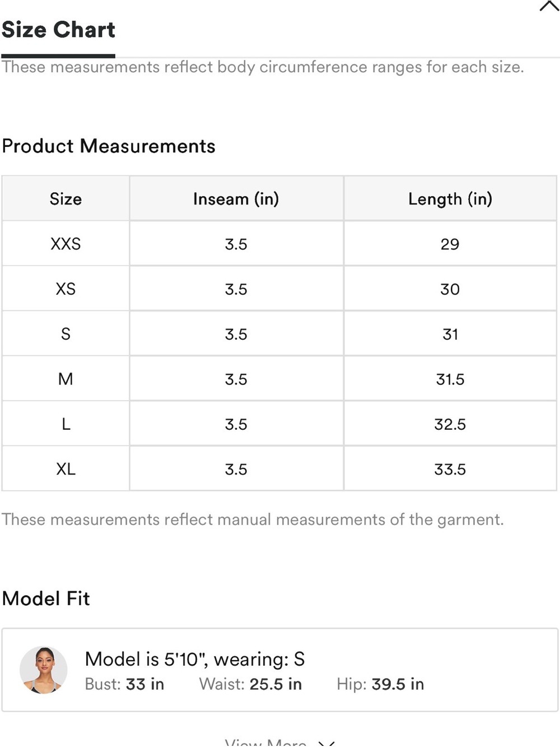Select the L size cell
The width and height of the screenshot is (560, 747).
point(66,424)
